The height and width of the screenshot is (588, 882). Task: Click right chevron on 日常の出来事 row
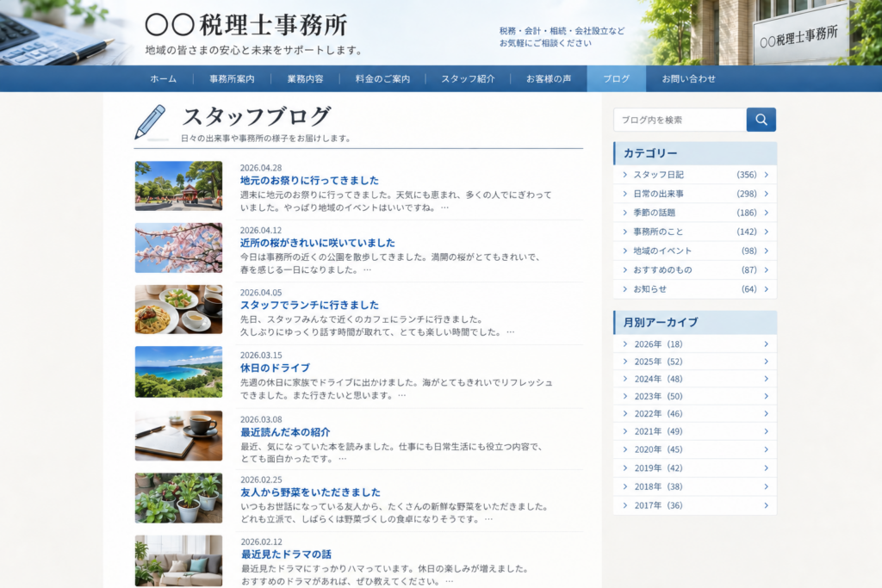coord(766,194)
